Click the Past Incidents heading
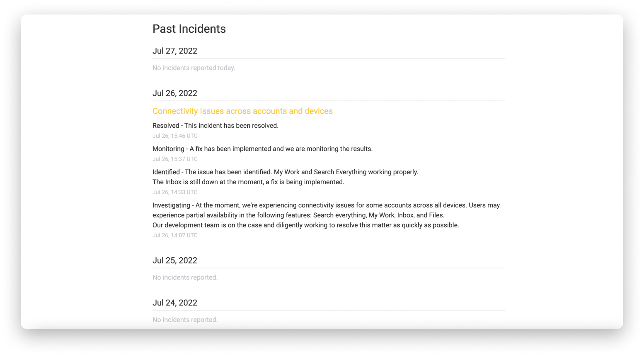This screenshot has width=644, height=356. [x=189, y=29]
